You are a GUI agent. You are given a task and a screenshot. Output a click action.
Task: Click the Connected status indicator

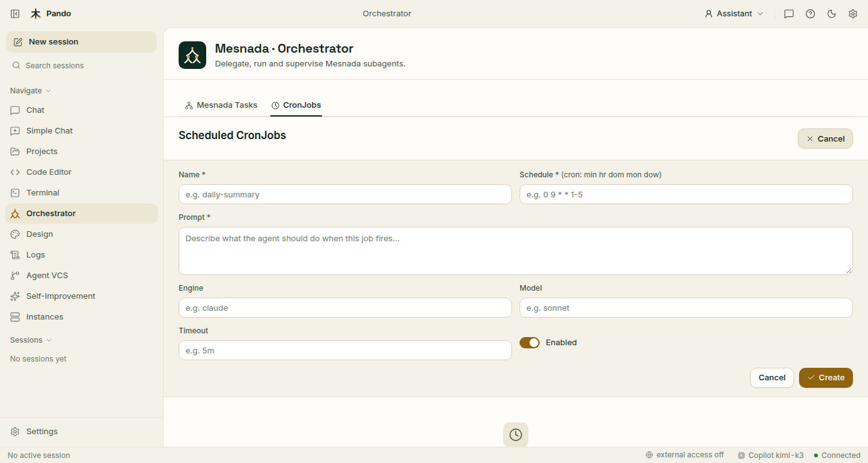(837, 455)
